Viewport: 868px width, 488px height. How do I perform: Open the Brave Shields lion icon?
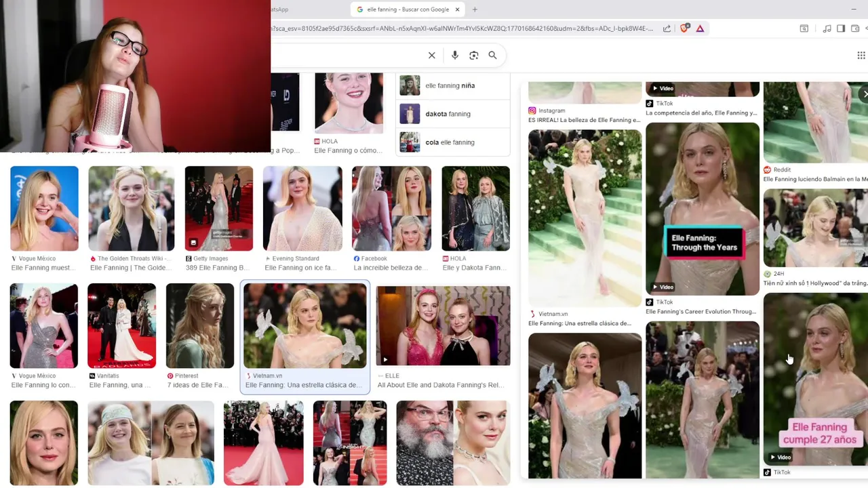point(684,28)
